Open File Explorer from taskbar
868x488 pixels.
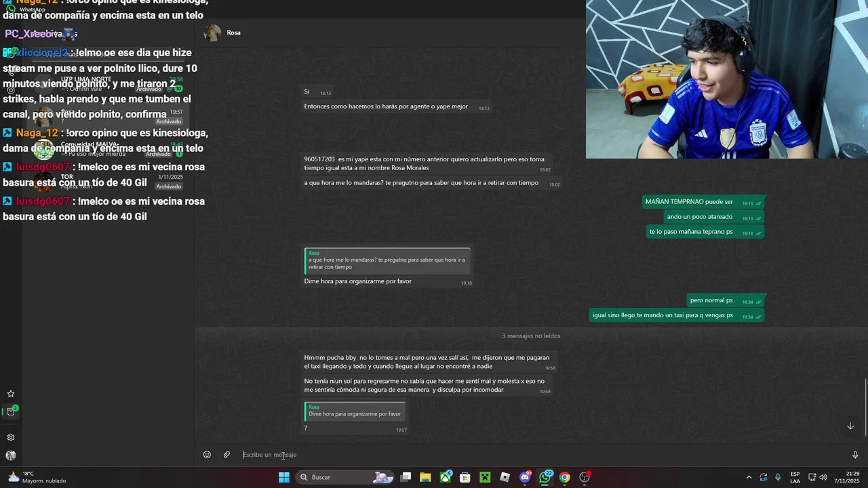click(425, 477)
